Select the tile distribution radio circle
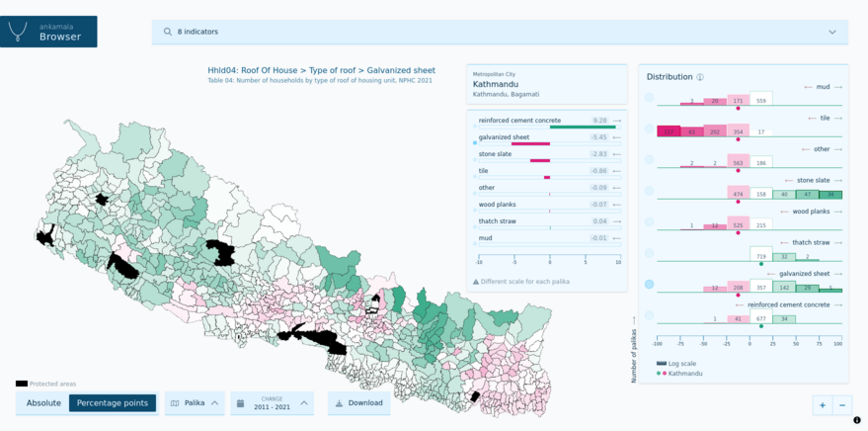The height and width of the screenshot is (431, 868). 649,129
